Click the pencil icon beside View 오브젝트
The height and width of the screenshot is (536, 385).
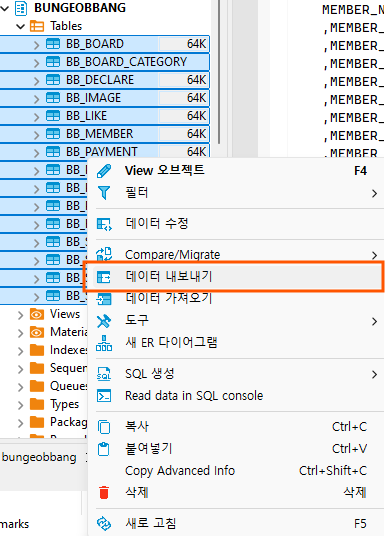(x=104, y=171)
